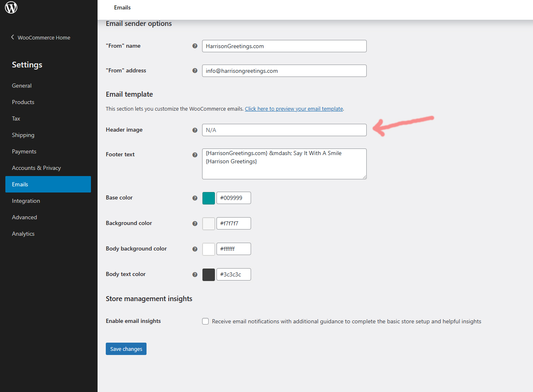Click "Receive email notifications" checkbox description
Image resolution: width=533 pixels, height=392 pixels.
click(x=347, y=321)
